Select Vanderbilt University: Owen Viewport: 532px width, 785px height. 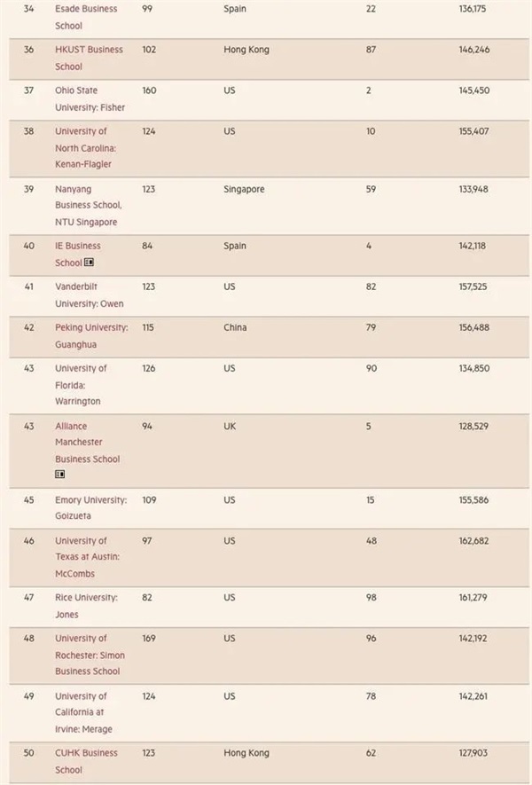coord(89,294)
